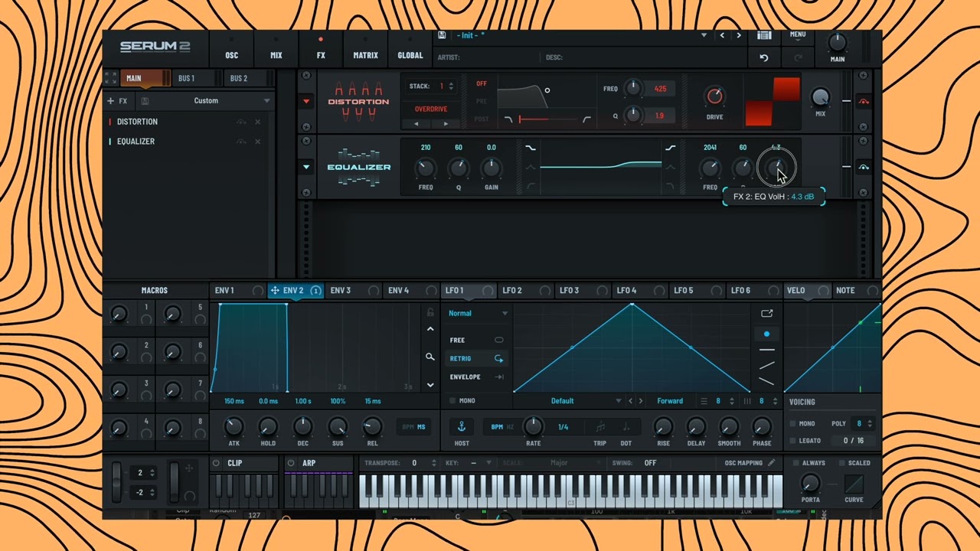Click the envelope zoom magnifier icon
The width and height of the screenshot is (980, 551).
[x=430, y=357]
